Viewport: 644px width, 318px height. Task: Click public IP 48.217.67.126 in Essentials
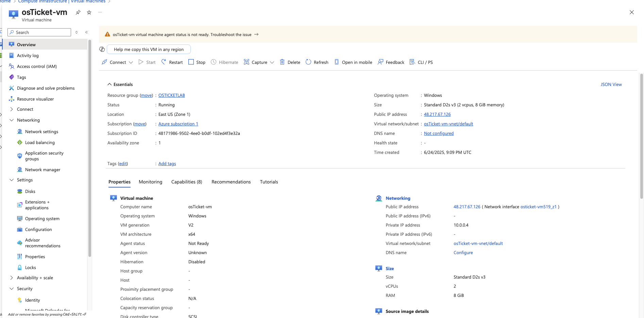437,114
